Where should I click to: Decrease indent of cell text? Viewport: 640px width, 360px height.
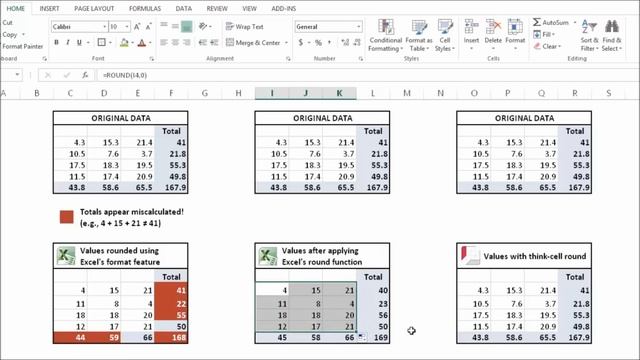coord(202,42)
